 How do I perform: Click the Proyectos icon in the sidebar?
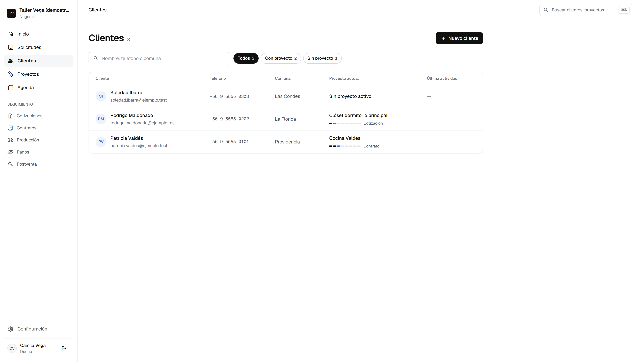(x=11, y=74)
